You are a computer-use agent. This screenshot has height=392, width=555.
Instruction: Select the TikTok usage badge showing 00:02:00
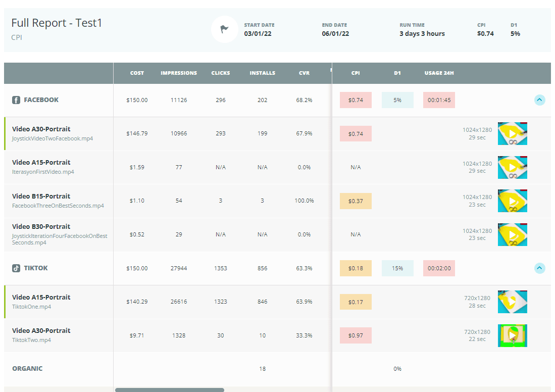coord(439,268)
